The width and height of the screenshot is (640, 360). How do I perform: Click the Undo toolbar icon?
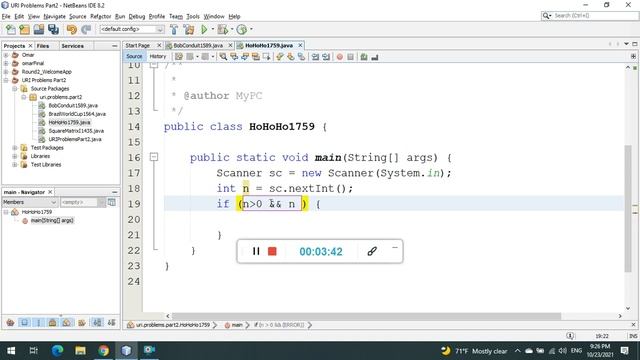72,29
